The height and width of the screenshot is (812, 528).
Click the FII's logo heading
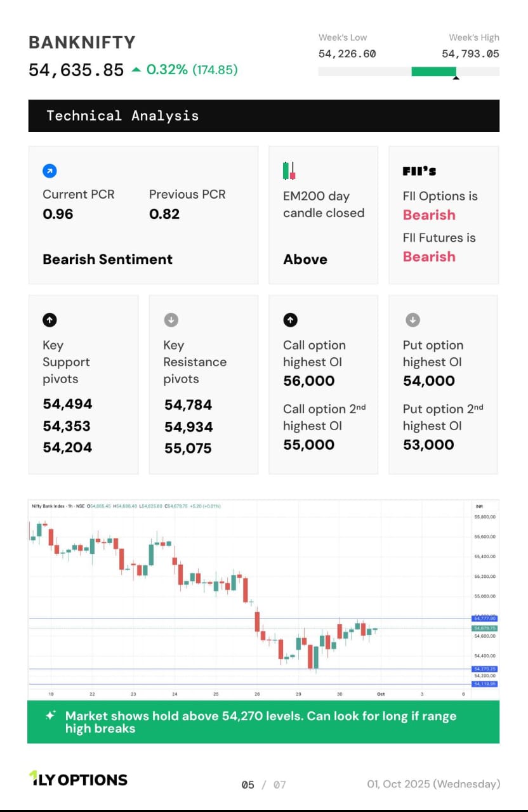[x=419, y=171]
